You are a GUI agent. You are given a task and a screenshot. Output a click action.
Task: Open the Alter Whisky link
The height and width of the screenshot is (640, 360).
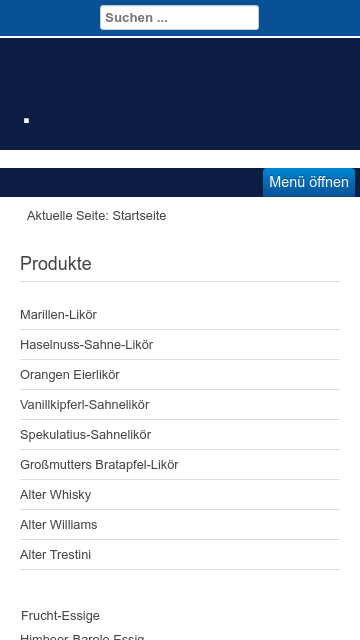[56, 495]
